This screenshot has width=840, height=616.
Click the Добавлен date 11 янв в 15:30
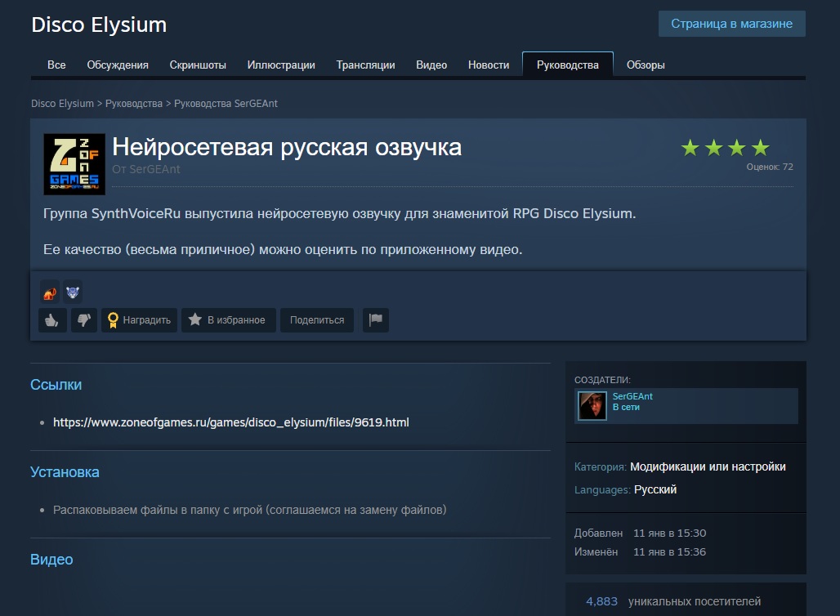pyautogui.click(x=670, y=533)
